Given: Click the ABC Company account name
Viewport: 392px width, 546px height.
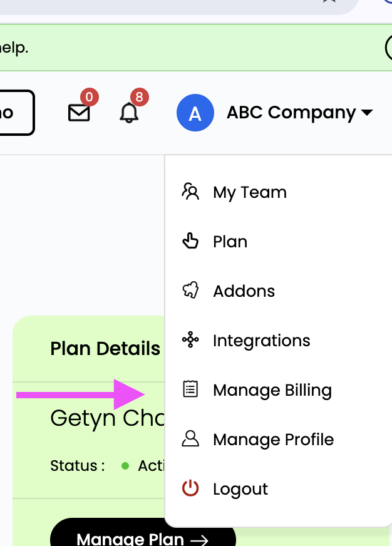Looking at the screenshot, I should click(291, 113).
